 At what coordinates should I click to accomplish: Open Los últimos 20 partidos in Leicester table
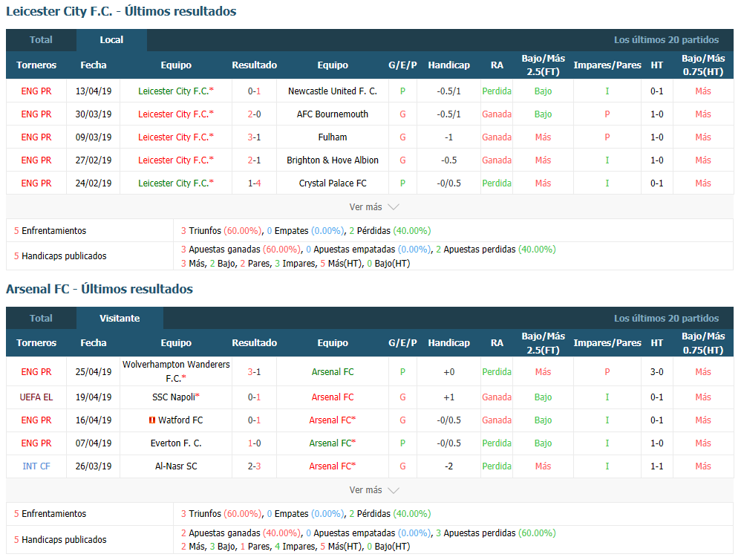pos(666,40)
